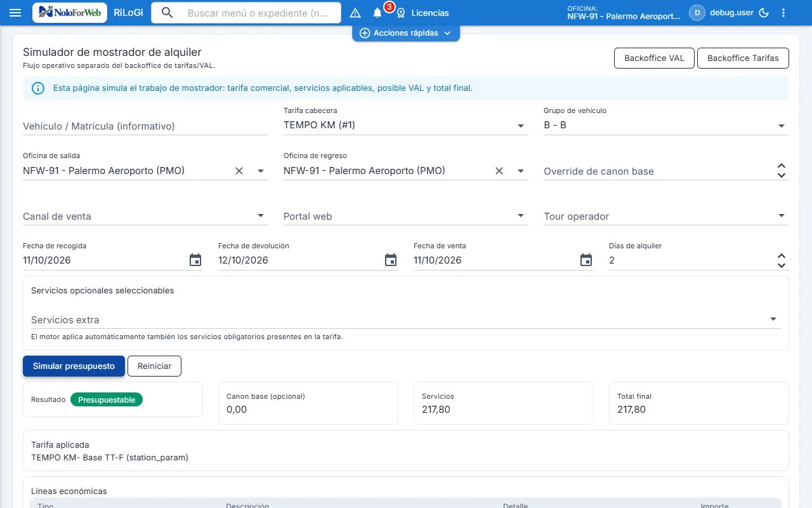This screenshot has width=812, height=508.
Task: Open the notifications bell
Action: (377, 13)
